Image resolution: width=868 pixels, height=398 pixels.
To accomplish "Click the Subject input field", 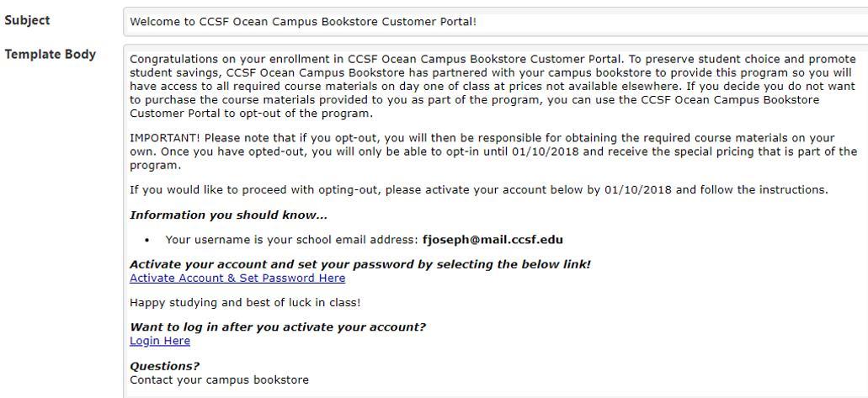I will tap(495, 21).
